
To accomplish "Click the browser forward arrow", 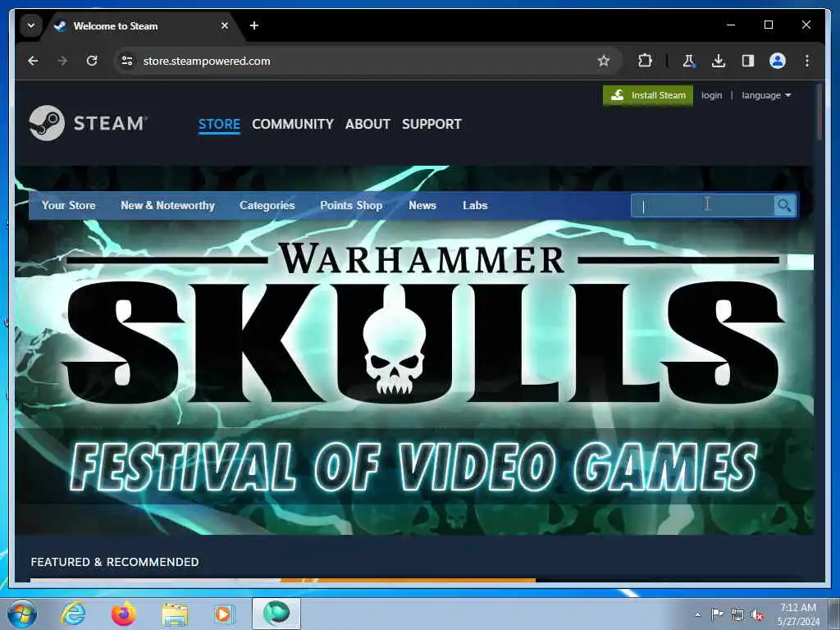I will pyautogui.click(x=62, y=61).
